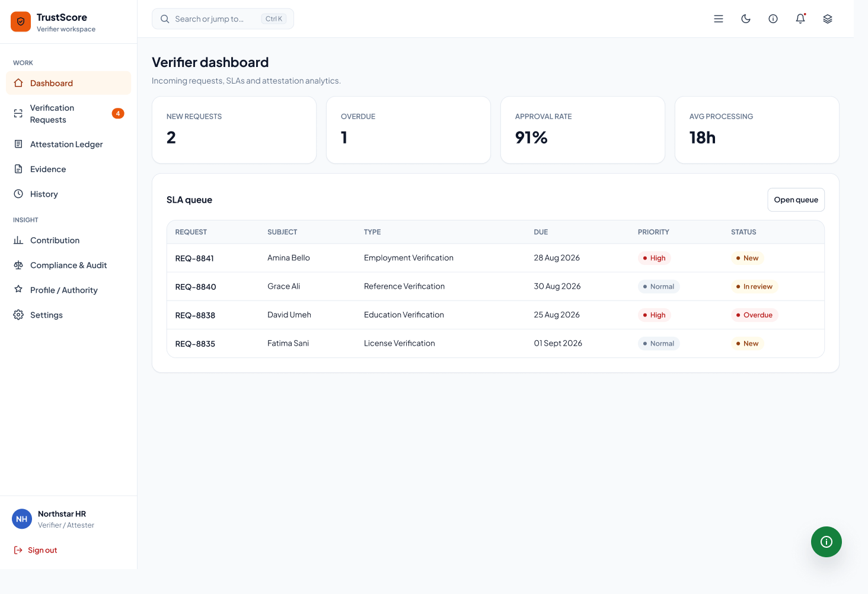
Task: Select request REQ-8835
Action: pyautogui.click(x=195, y=344)
